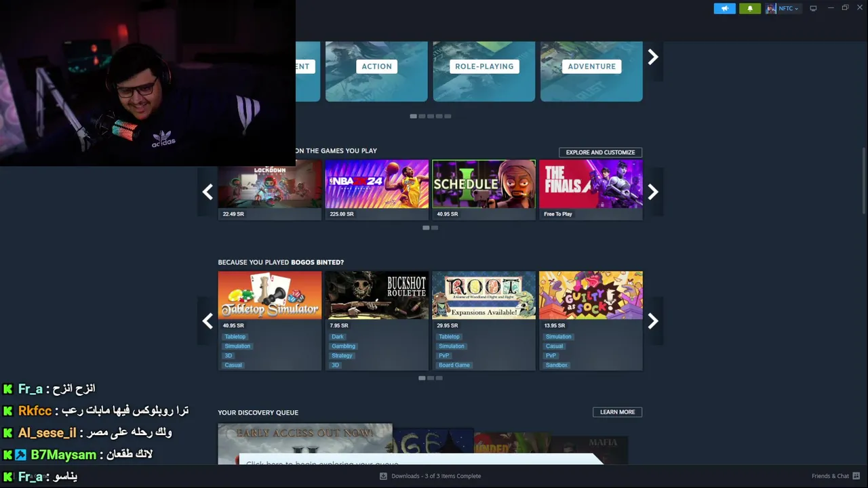Click the 7.95 SR price text
The width and height of the screenshot is (868, 488).
[339, 325]
